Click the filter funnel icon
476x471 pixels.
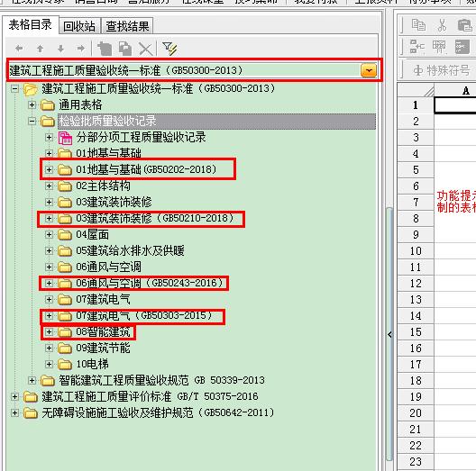169,49
